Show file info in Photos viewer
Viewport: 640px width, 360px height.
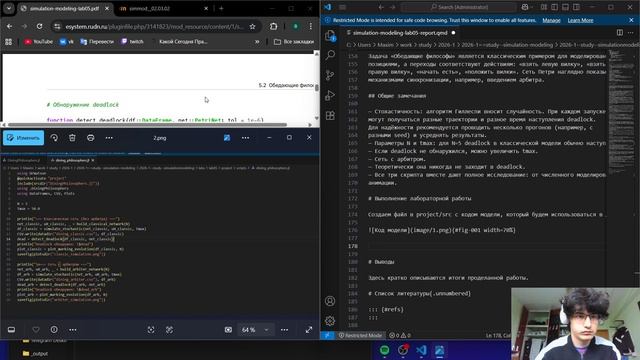point(54,329)
